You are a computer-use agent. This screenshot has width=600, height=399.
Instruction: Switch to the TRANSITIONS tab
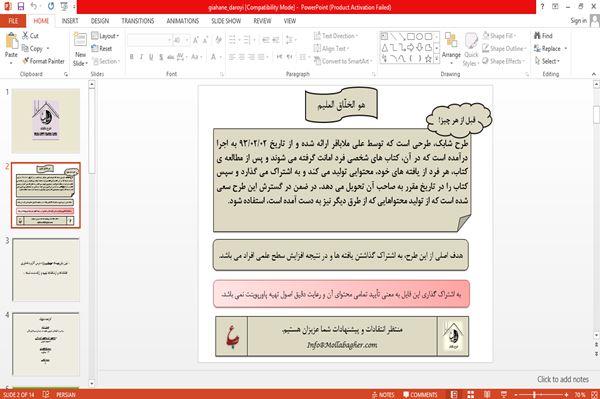[138, 21]
